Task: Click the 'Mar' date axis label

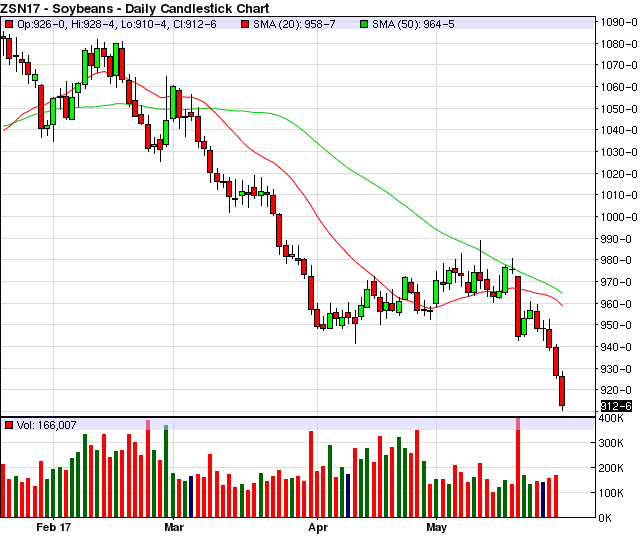Action: pyautogui.click(x=174, y=527)
